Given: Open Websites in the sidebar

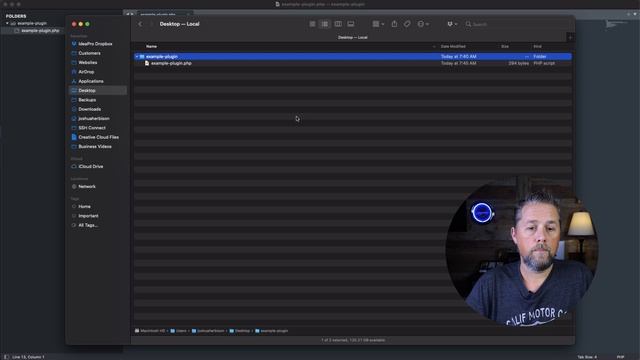Looking at the screenshot, I should point(88,62).
